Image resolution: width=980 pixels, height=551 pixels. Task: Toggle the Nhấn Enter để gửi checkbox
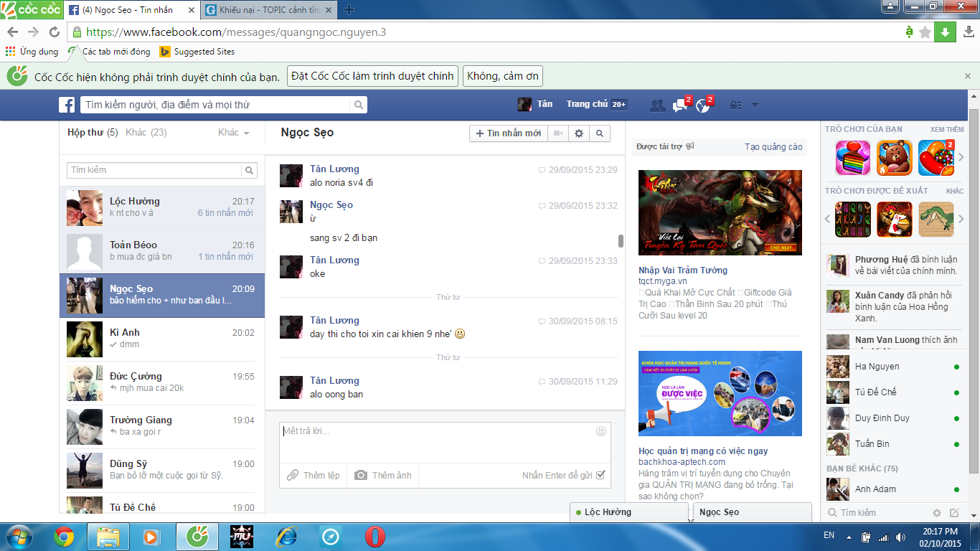pyautogui.click(x=600, y=475)
